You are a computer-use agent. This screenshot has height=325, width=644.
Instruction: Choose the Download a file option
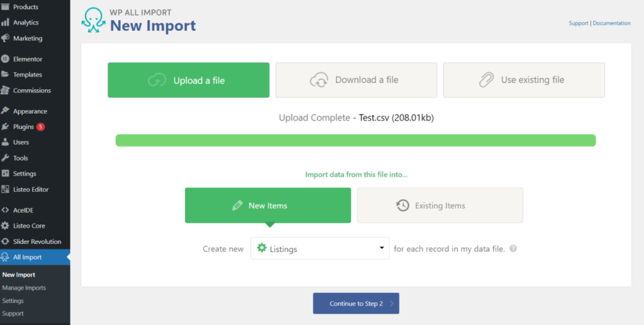coord(356,80)
